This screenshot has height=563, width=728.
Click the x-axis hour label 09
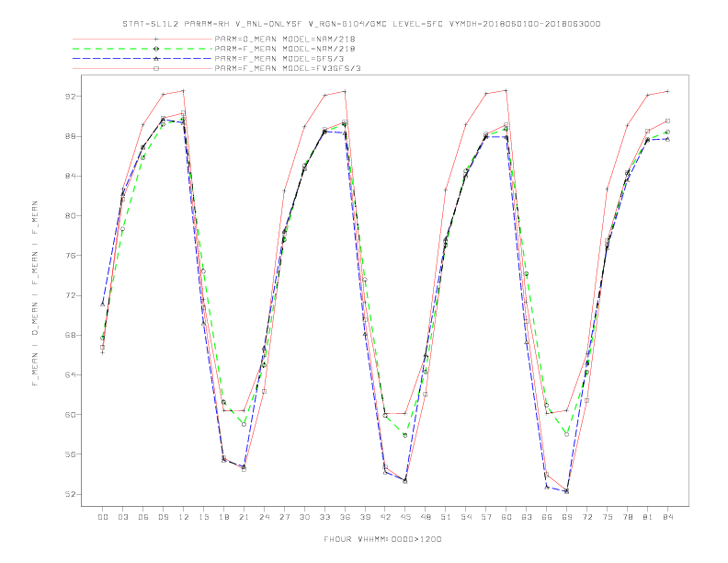(x=163, y=517)
